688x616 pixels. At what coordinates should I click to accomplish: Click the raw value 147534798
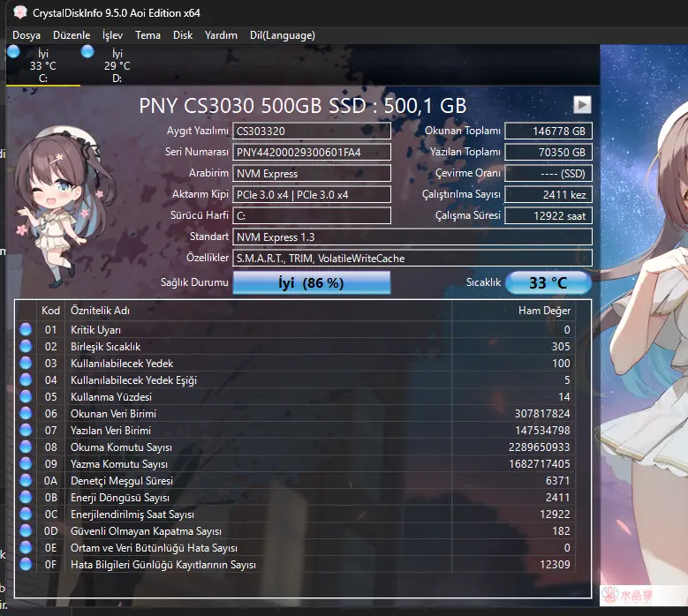(x=542, y=431)
